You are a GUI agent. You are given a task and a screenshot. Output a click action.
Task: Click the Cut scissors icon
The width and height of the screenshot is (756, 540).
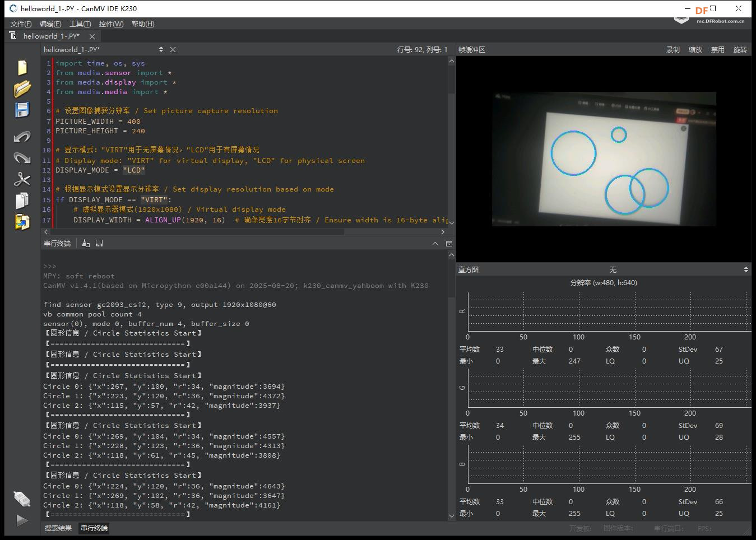[x=22, y=179]
